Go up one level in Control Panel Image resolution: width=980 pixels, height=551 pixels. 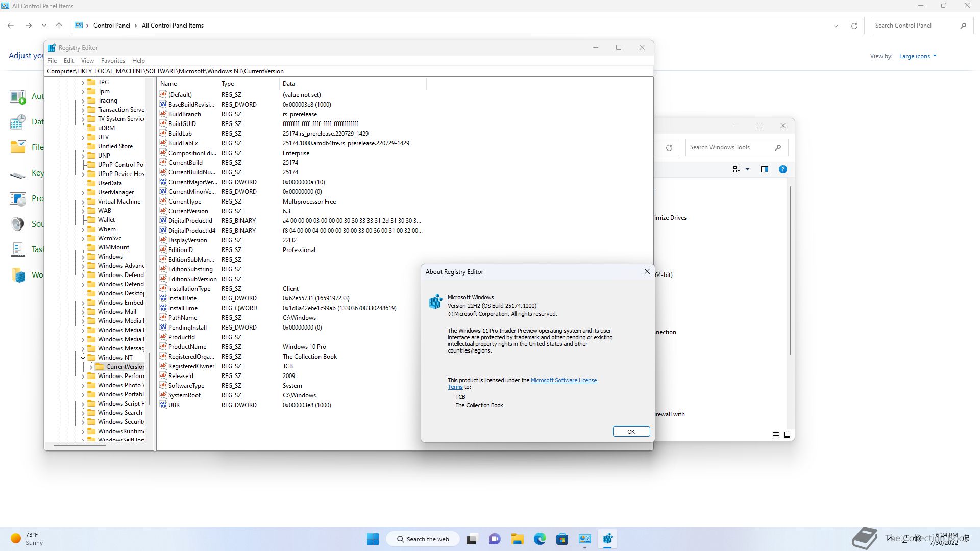pos(59,26)
